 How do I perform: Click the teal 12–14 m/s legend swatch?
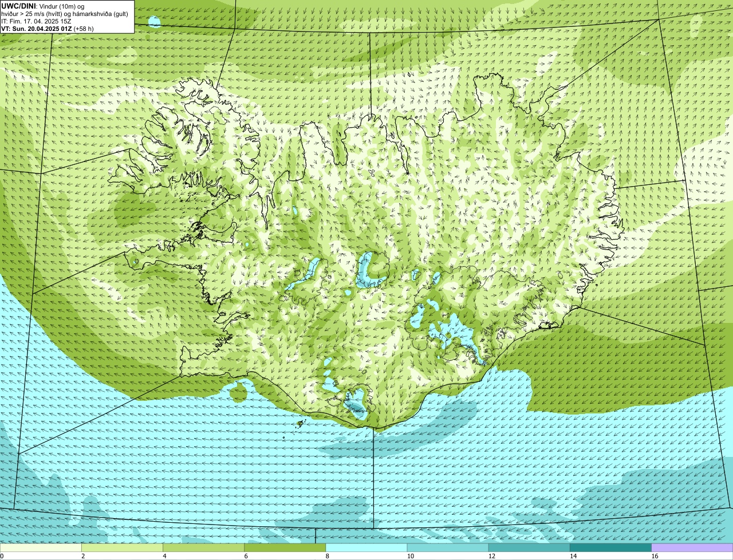[x=529, y=547]
